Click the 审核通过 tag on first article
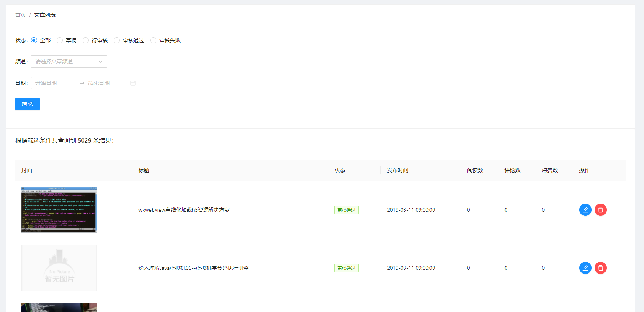 (346, 210)
